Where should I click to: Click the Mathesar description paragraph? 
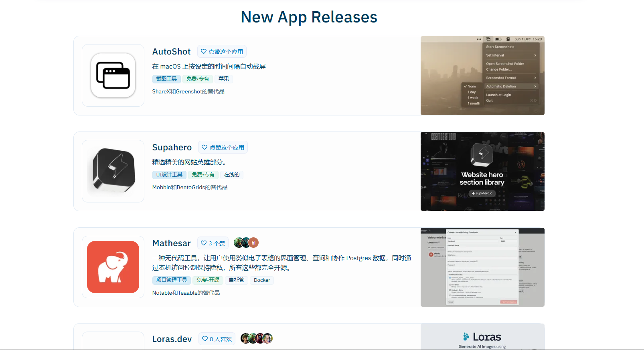(282, 263)
